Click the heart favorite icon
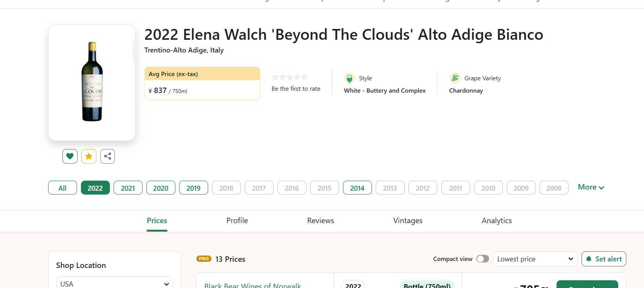 tap(70, 156)
